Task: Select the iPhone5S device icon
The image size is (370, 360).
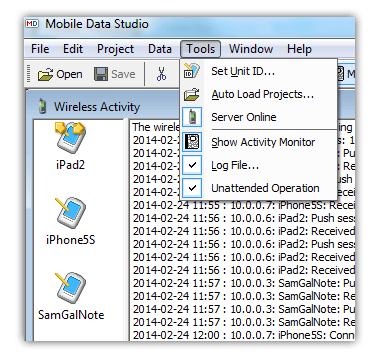Action: click(70, 213)
